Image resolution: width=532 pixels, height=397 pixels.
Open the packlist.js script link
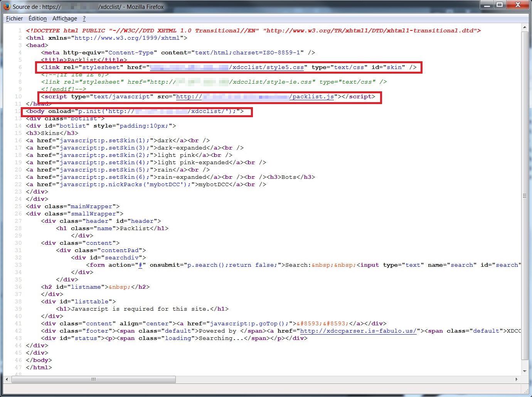[x=312, y=96]
